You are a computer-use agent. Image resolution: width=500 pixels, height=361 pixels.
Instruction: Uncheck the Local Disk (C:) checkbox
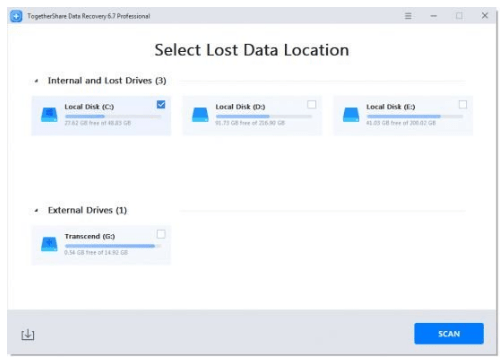click(x=161, y=105)
